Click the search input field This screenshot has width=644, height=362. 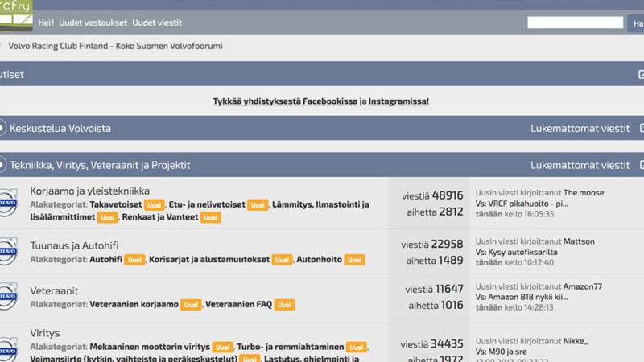pyautogui.click(x=575, y=23)
